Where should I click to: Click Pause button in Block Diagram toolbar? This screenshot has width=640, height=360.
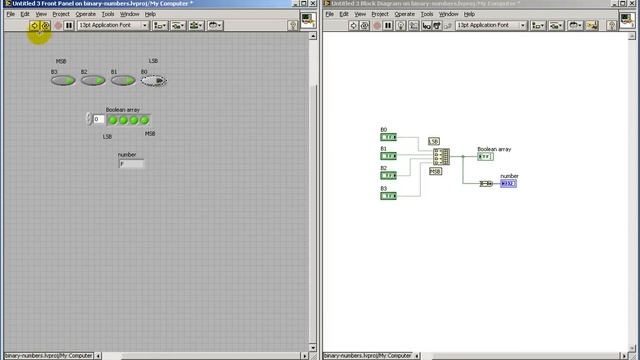(x=388, y=25)
